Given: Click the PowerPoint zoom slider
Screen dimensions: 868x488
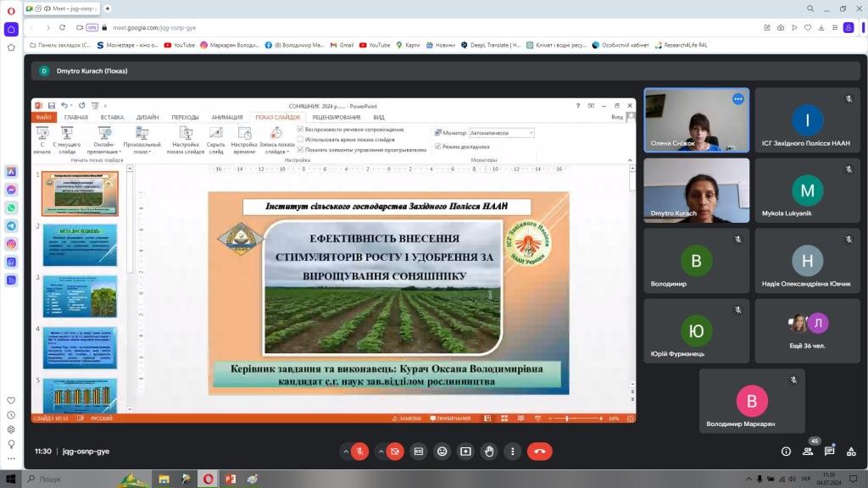Looking at the screenshot, I should [576, 419].
